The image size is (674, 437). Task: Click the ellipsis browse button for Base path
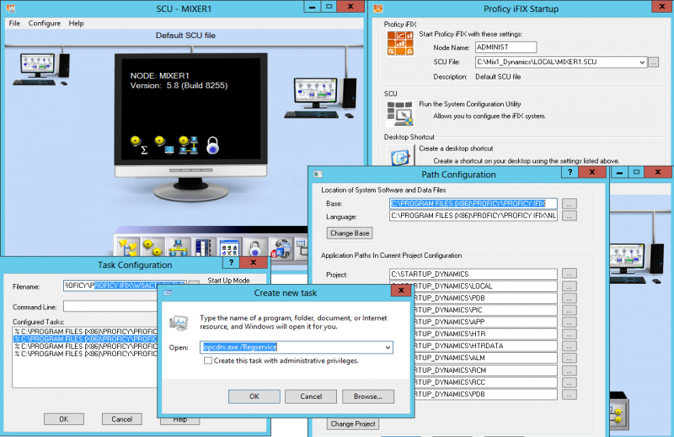(569, 204)
